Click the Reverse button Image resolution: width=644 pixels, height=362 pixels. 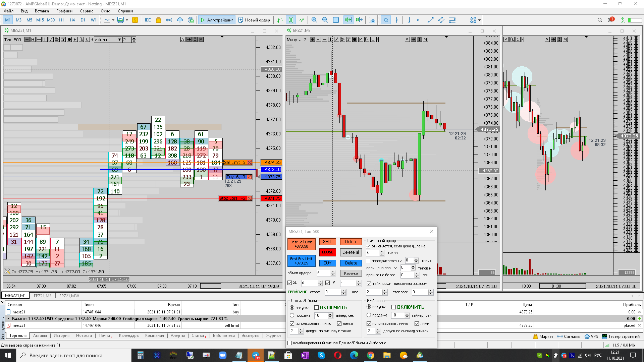[351, 274]
